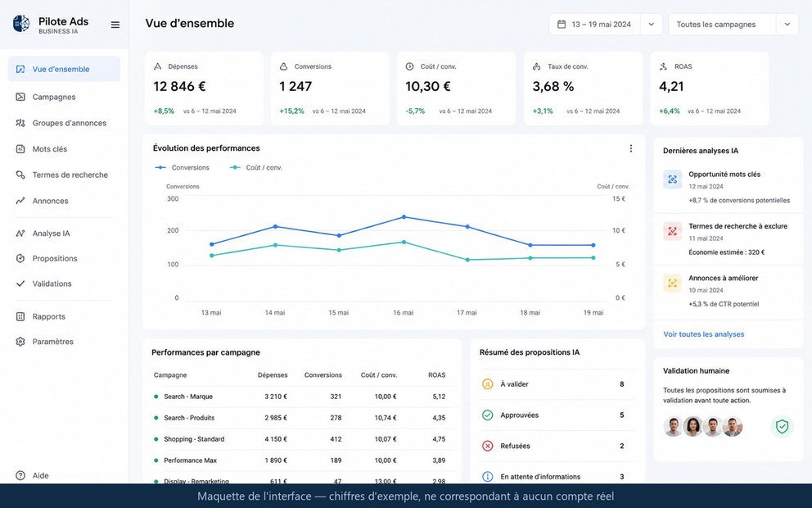Open the Approuvées proposals row
The height and width of the screenshot is (508, 812).
pyautogui.click(x=557, y=415)
